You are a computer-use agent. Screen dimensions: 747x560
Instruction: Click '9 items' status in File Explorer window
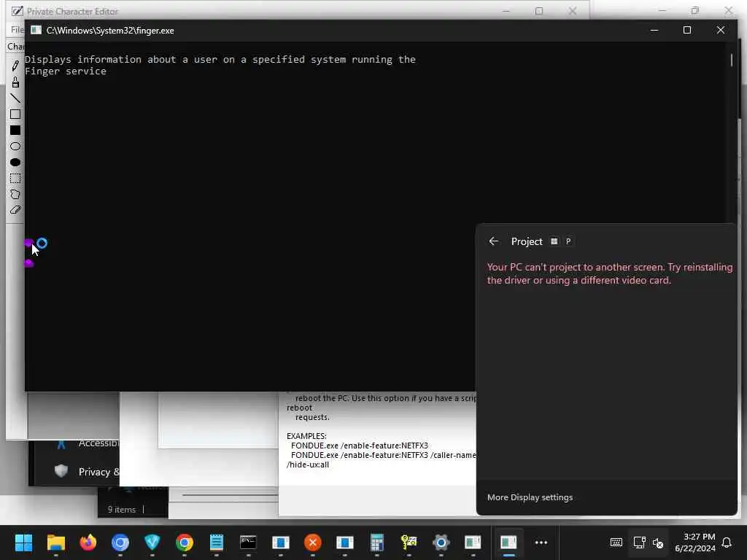[122, 510]
